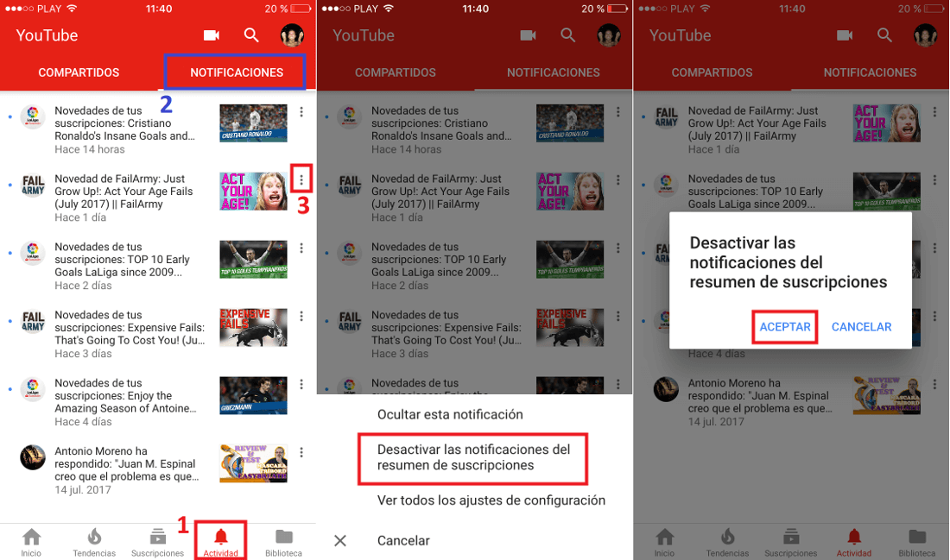Tap Actividad bell tab in the right screen
Viewport: 950px width, 560px height.
pos(853,543)
